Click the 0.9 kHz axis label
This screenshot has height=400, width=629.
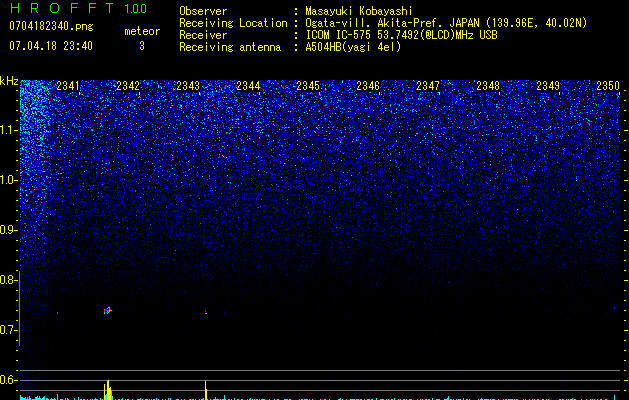pyautogui.click(x=9, y=230)
